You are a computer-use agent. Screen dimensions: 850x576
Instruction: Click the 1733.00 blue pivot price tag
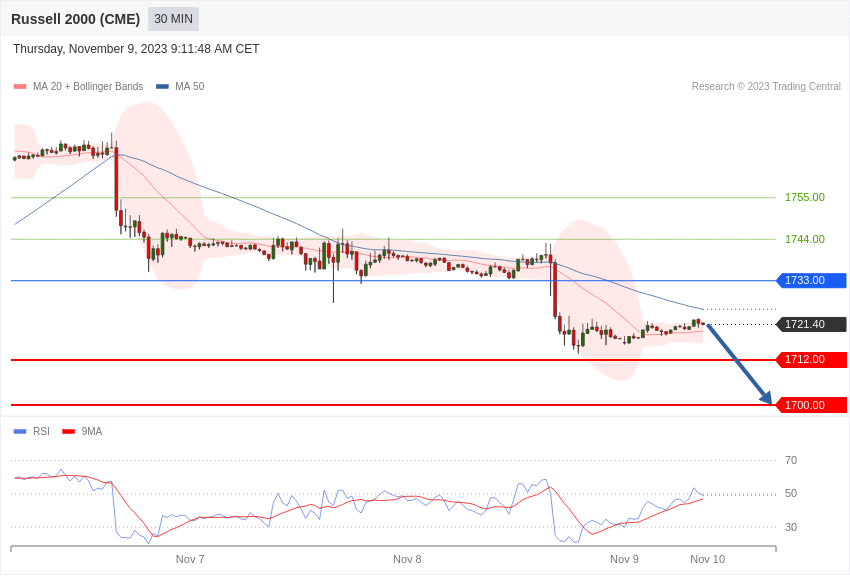tap(811, 280)
